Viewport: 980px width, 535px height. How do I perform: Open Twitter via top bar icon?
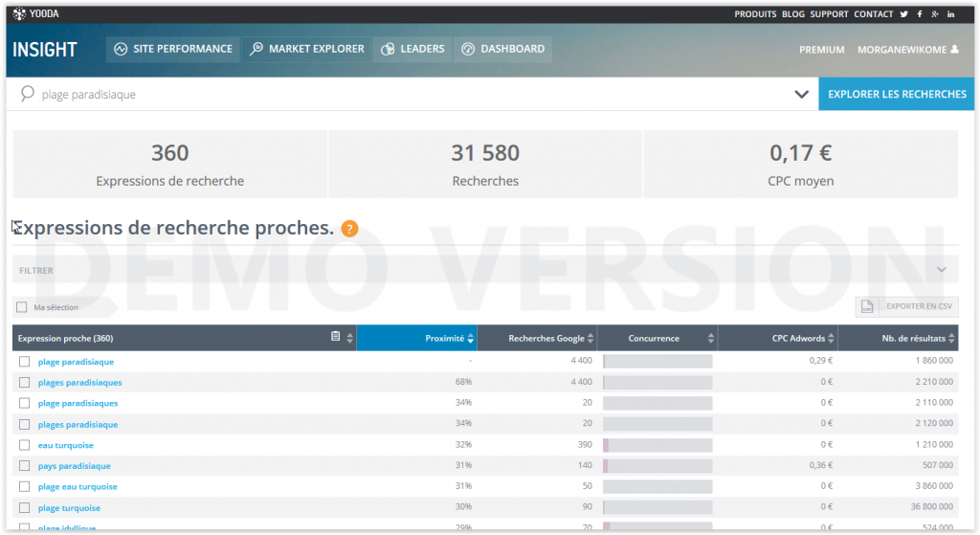[903, 14]
